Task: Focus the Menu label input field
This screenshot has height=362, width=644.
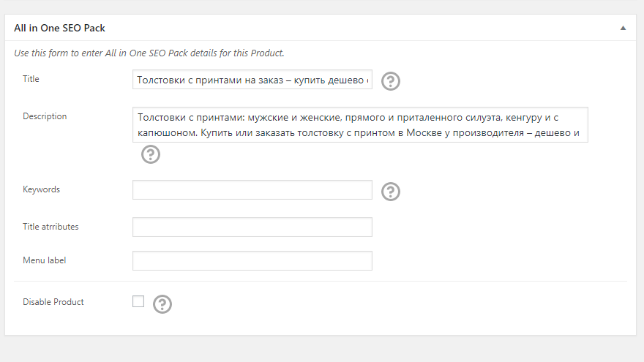Action: (252, 261)
